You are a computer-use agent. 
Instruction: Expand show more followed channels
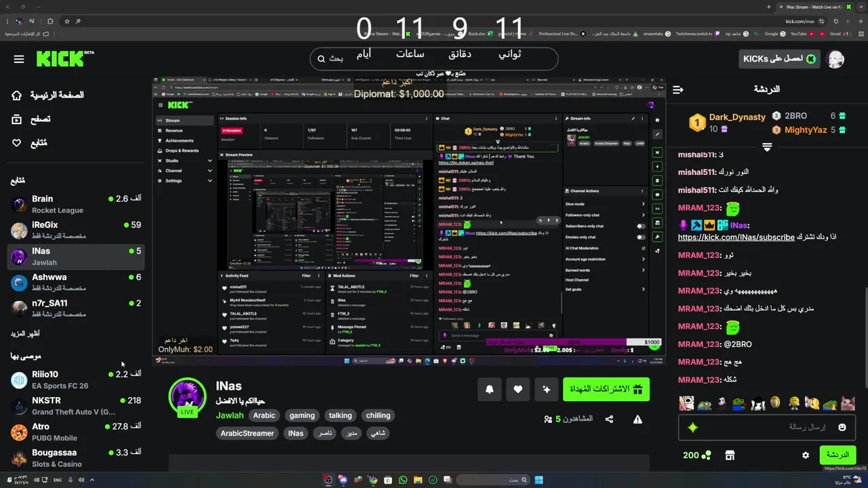(x=25, y=334)
